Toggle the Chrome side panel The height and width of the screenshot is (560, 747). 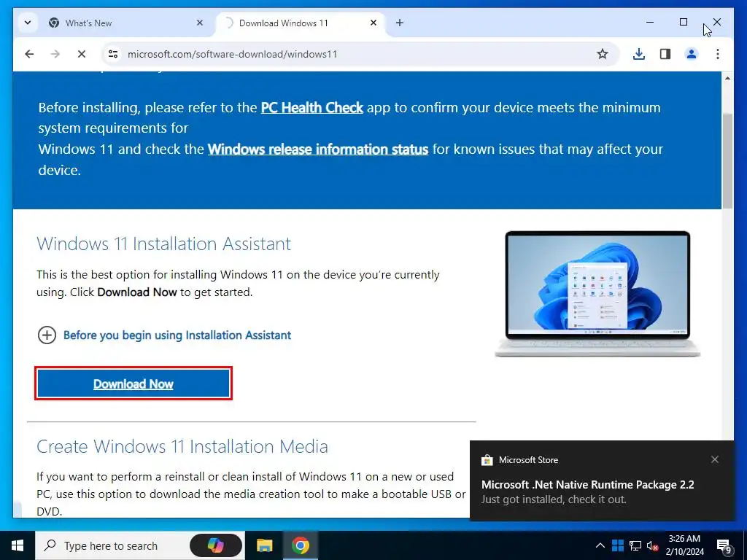[665, 54]
